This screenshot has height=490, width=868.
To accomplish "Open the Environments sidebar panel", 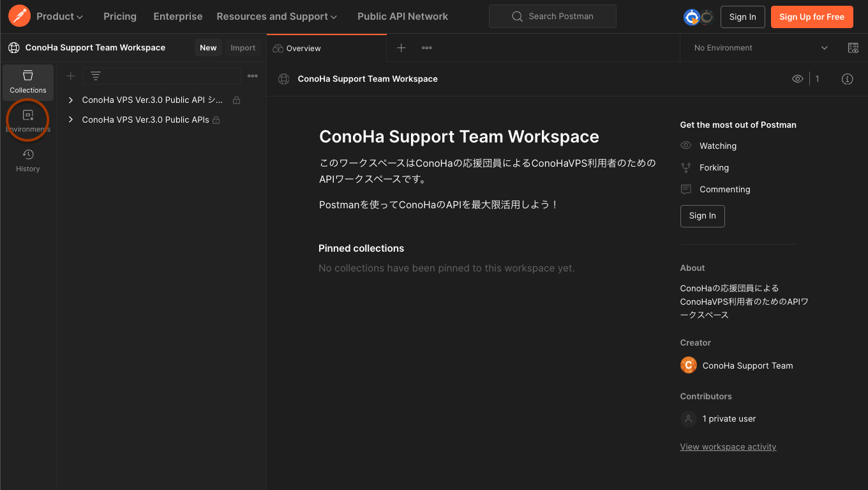I will point(28,121).
